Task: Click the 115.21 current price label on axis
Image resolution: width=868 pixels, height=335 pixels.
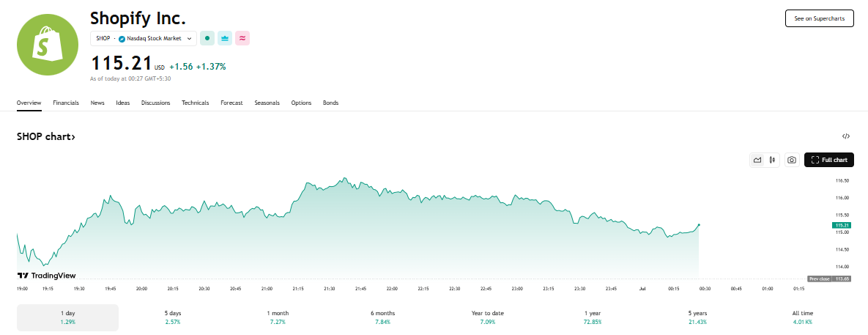Action: coord(842,225)
